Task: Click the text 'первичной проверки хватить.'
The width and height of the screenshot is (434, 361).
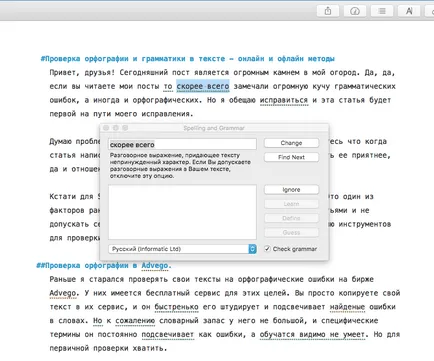Action: [108, 348]
